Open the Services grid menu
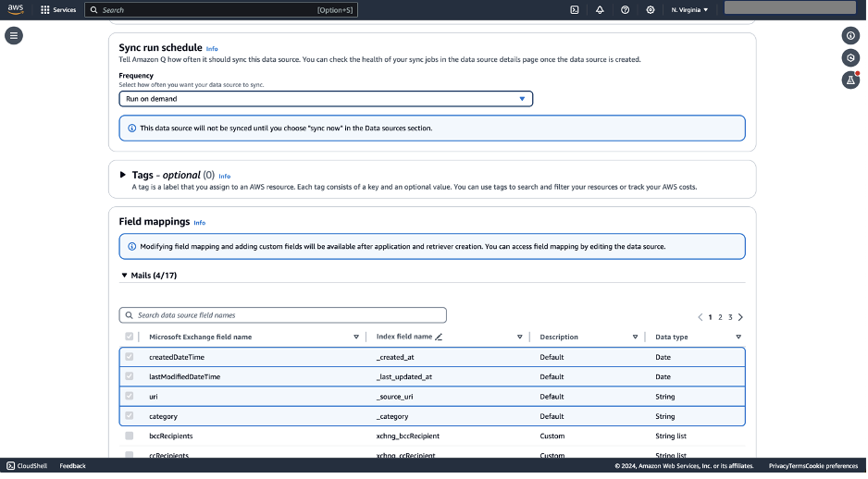868x479 pixels. pyautogui.click(x=58, y=10)
